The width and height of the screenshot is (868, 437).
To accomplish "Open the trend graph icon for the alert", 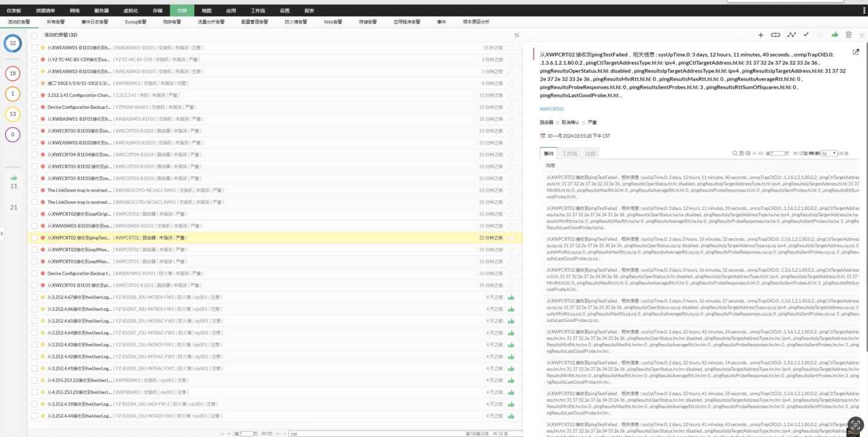I will (792, 36).
